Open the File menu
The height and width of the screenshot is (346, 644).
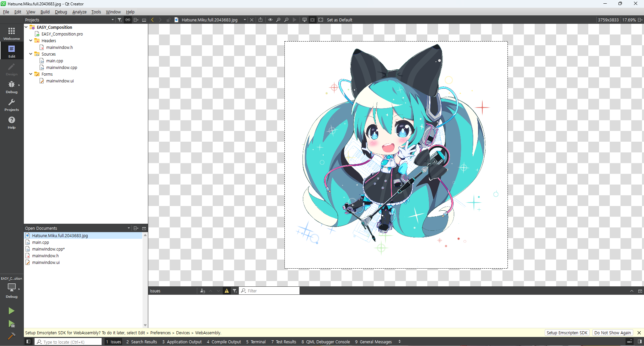coord(6,12)
